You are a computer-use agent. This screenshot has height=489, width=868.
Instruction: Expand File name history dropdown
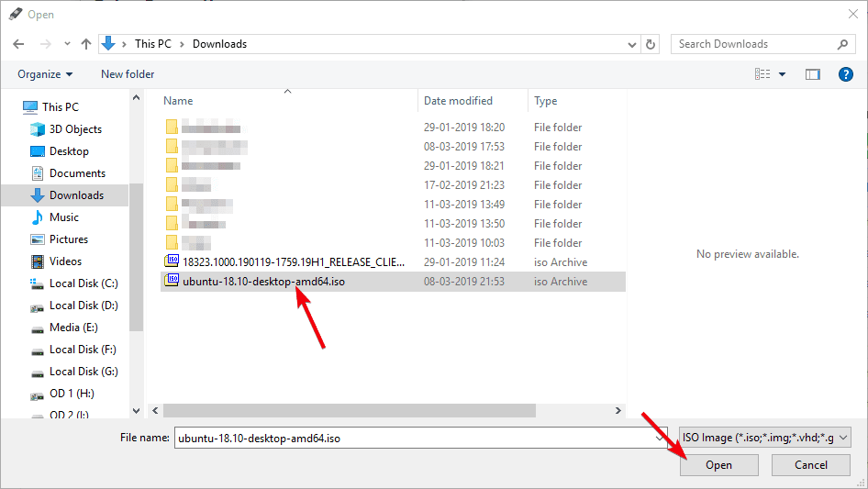pos(660,438)
